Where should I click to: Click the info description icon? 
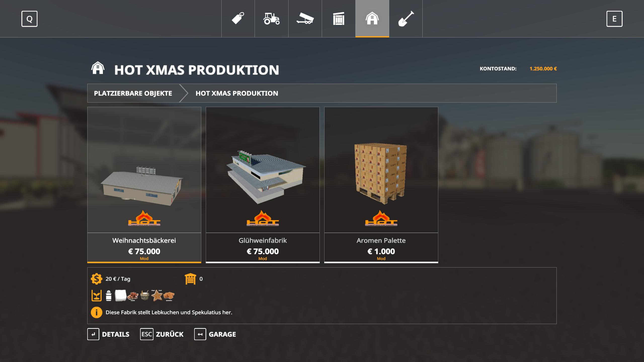coord(96,312)
